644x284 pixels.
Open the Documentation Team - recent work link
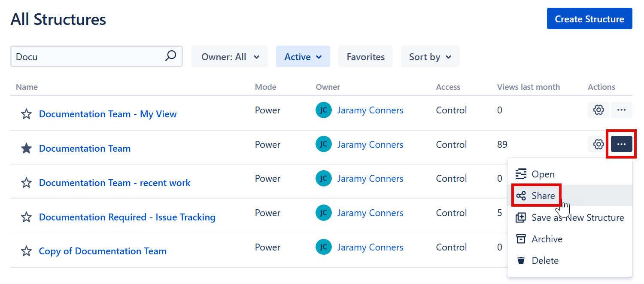click(115, 183)
